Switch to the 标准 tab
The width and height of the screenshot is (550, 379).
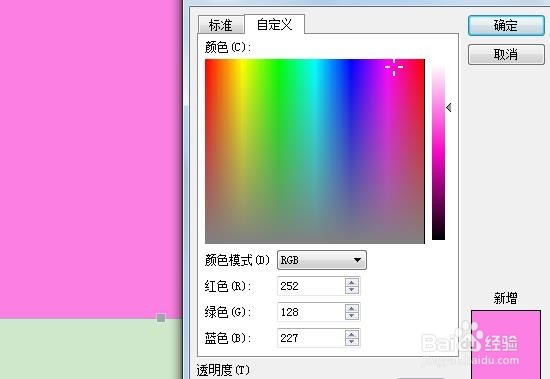(x=221, y=25)
